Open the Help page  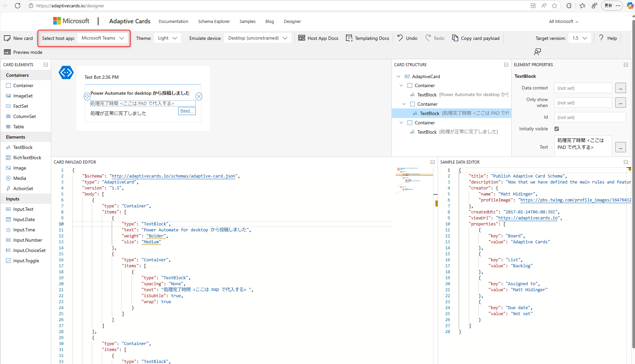point(608,38)
